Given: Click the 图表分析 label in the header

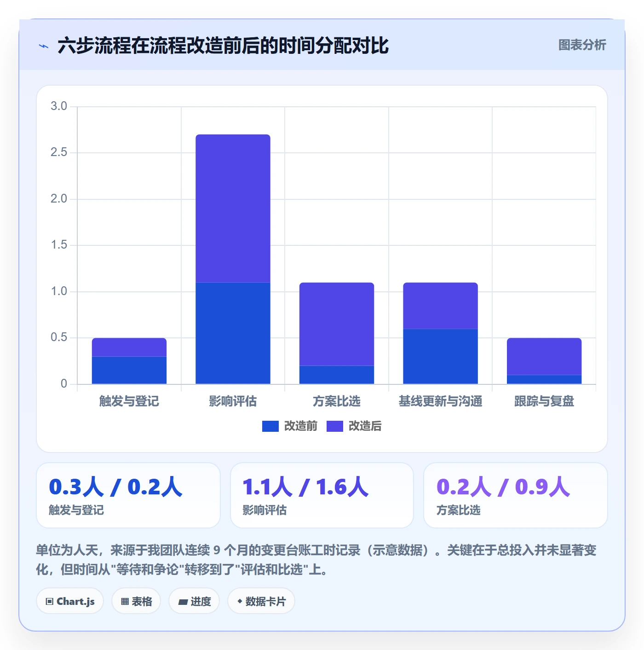Looking at the screenshot, I should click(582, 45).
